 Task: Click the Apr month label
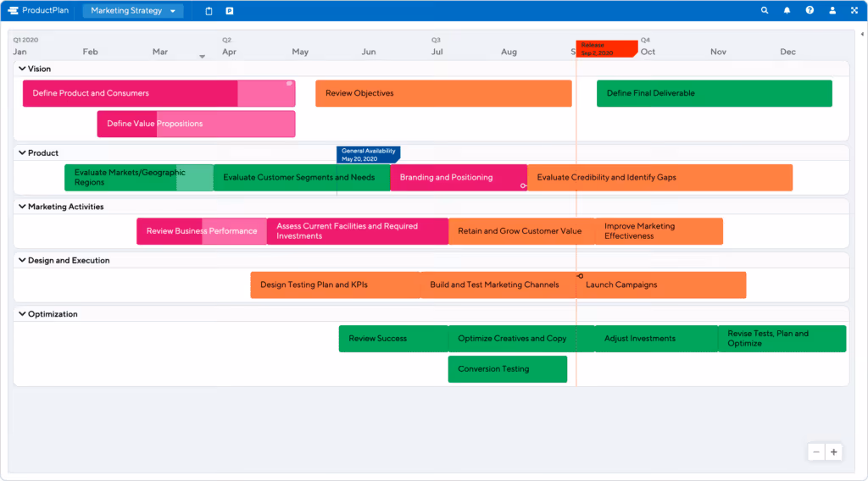click(229, 52)
